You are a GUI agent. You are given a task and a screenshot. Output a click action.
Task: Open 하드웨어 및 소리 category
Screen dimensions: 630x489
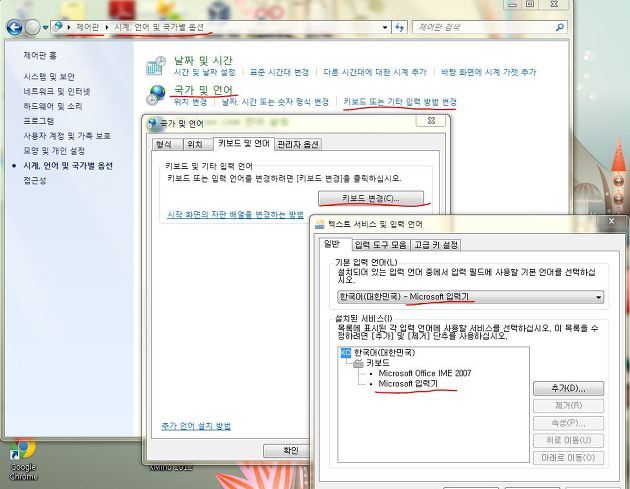point(53,106)
